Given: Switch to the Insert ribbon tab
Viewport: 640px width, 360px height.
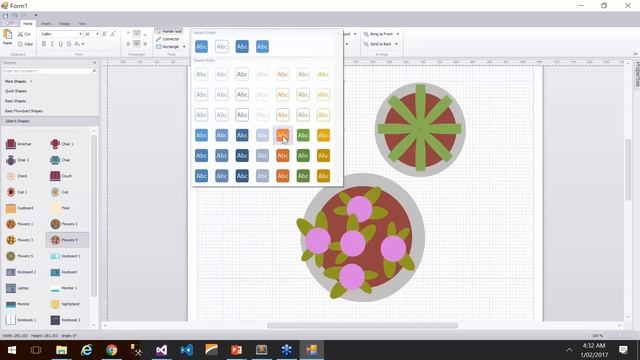Looking at the screenshot, I should [x=46, y=24].
